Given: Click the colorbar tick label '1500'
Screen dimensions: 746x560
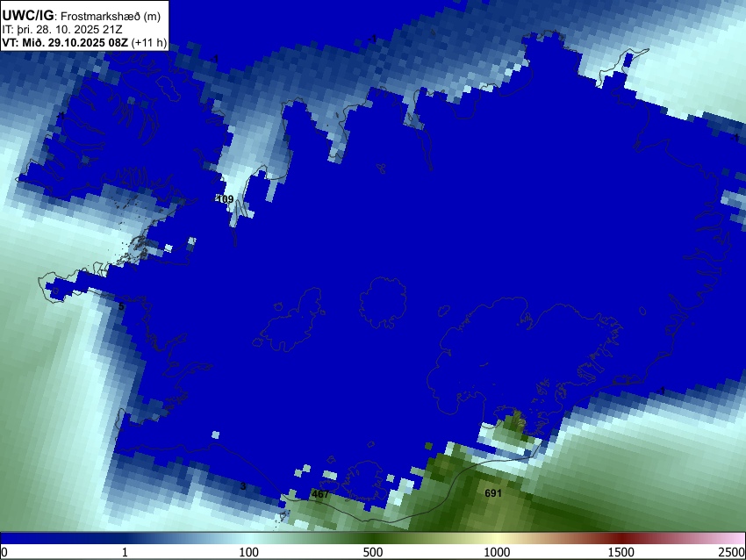Looking at the screenshot, I should pyautogui.click(x=620, y=552).
